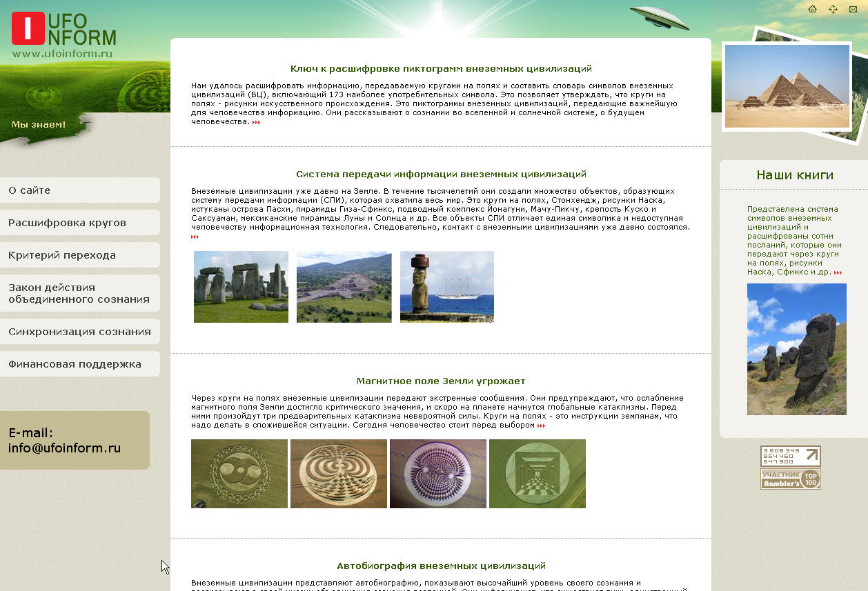
Task: Click the square checkerboard crop formation thumbnail
Action: point(537,474)
